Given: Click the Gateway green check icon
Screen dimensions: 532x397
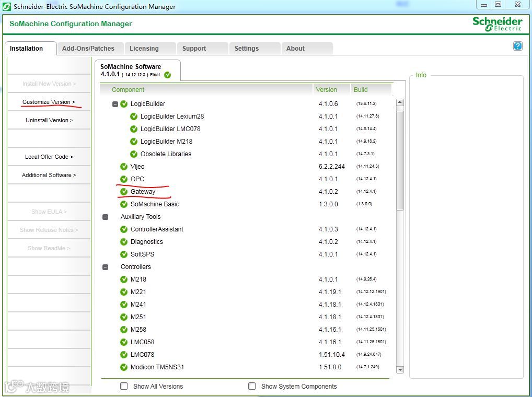Looking at the screenshot, I should [x=124, y=192].
